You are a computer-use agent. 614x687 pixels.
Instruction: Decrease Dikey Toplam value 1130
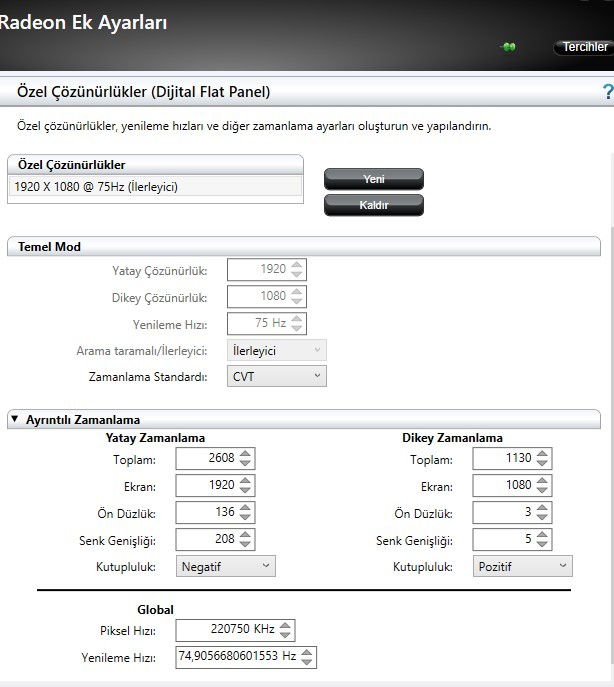542,463
